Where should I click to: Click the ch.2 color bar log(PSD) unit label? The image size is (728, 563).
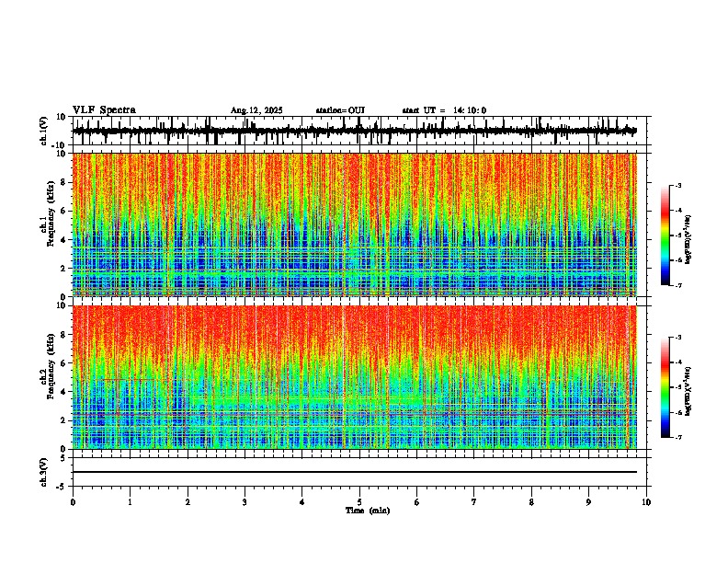(x=688, y=391)
